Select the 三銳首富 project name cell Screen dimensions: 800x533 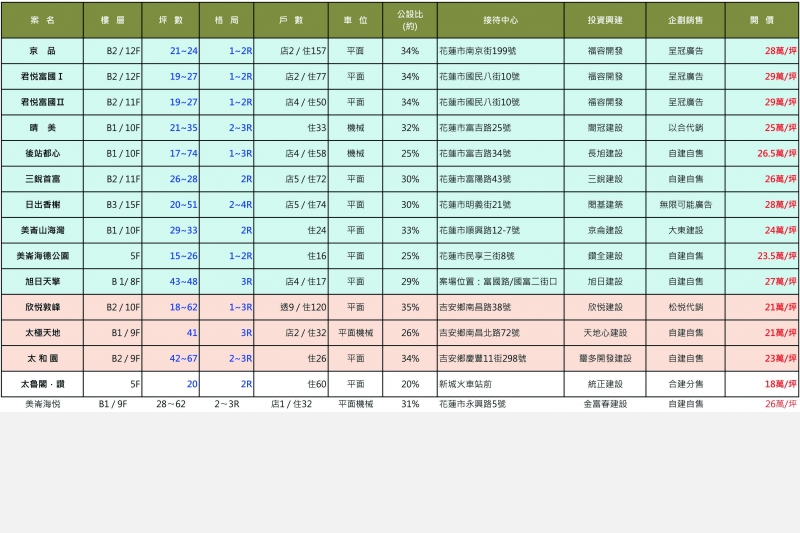tap(42, 179)
